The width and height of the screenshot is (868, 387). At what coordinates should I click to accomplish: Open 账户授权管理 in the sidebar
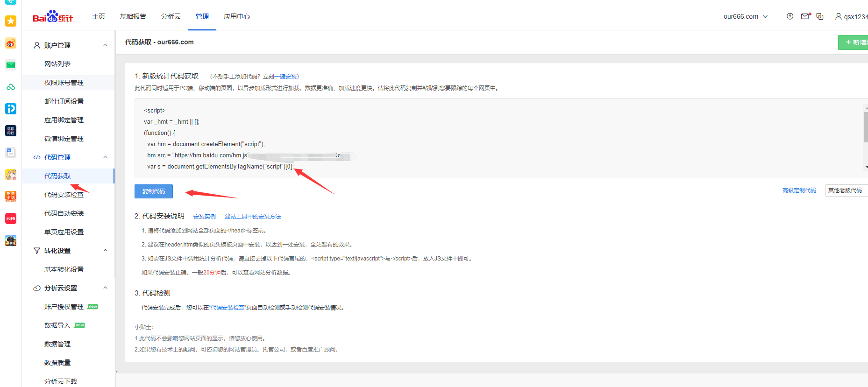(64, 307)
